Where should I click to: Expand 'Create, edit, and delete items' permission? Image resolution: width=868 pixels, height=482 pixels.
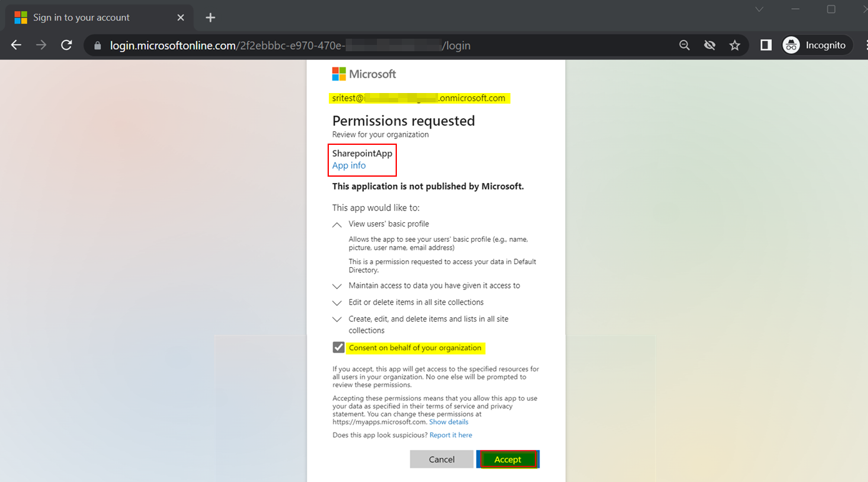click(x=337, y=320)
